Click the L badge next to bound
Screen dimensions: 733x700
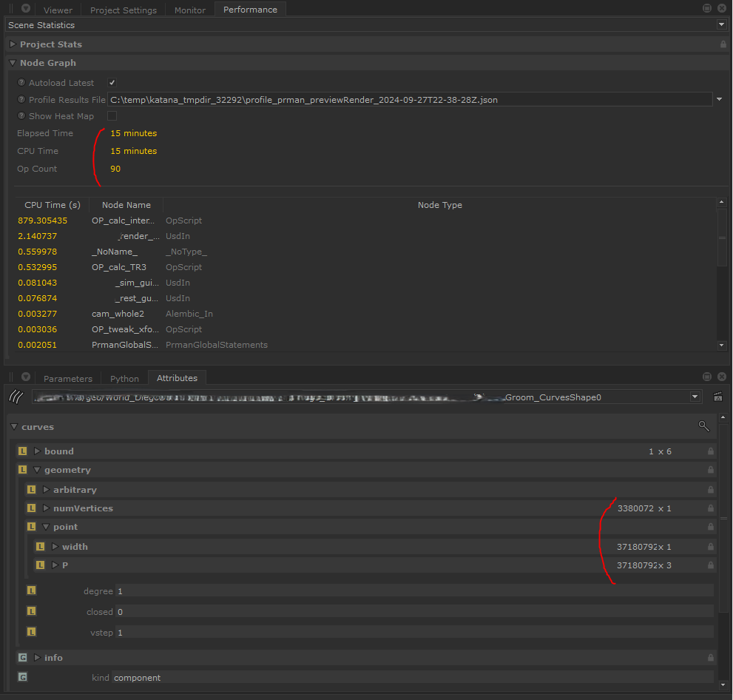(x=22, y=451)
